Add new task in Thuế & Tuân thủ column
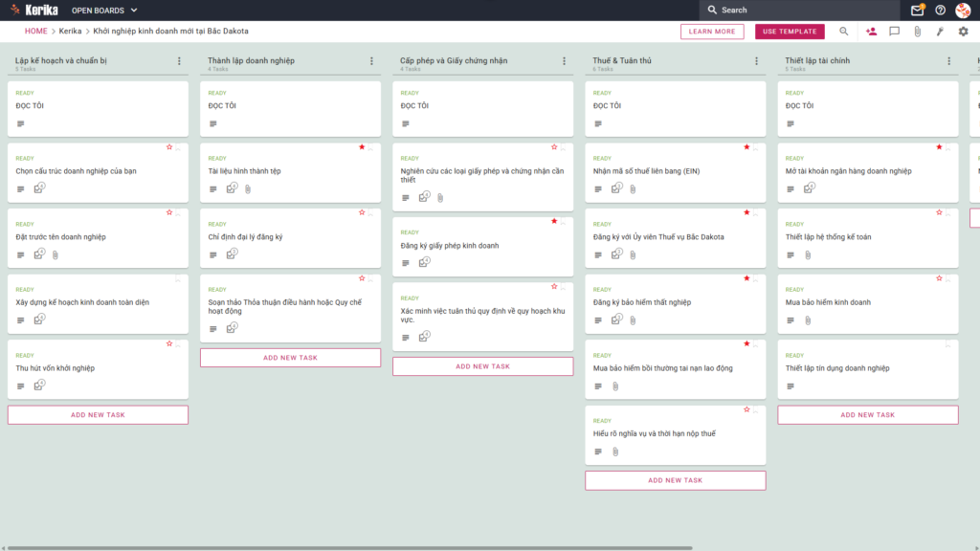Viewport: 980px width, 551px height. (676, 480)
